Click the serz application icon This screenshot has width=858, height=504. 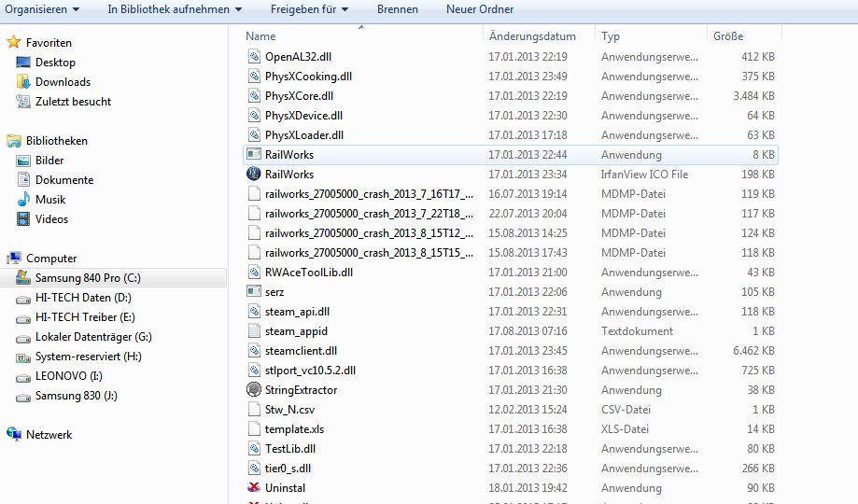point(253,292)
